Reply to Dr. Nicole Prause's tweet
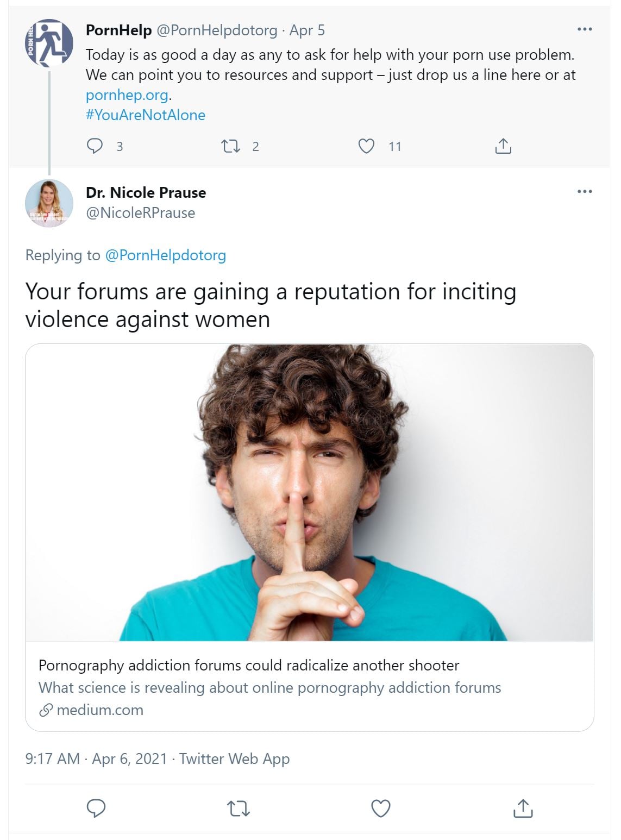This screenshot has height=840, width=621. 96,808
